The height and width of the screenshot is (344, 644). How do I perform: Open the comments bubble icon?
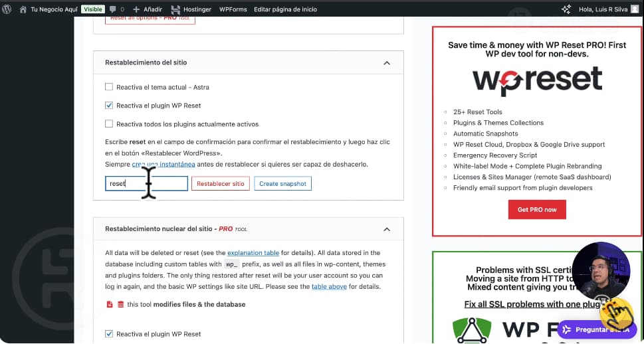pyautogui.click(x=113, y=9)
